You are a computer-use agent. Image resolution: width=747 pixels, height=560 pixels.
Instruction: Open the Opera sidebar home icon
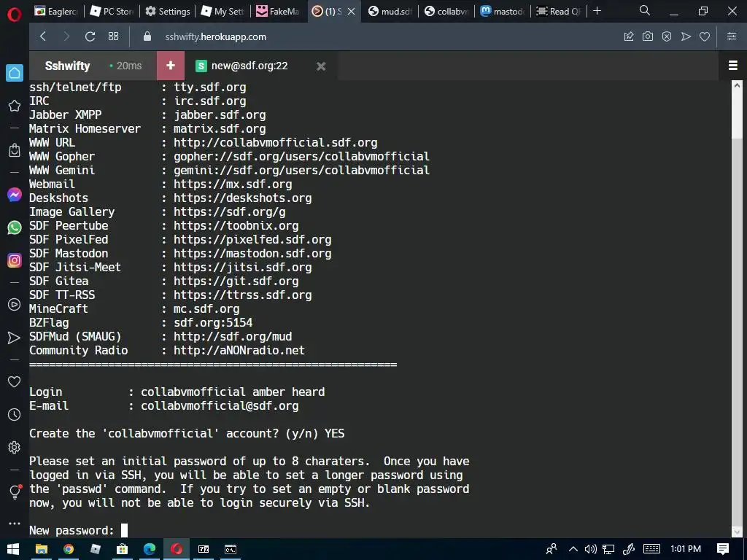[15, 73]
